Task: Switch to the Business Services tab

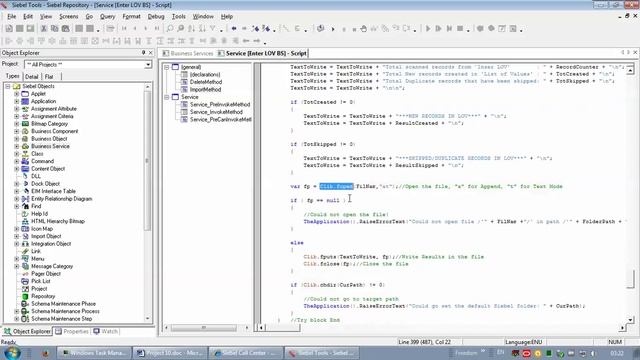Action: [x=188, y=53]
